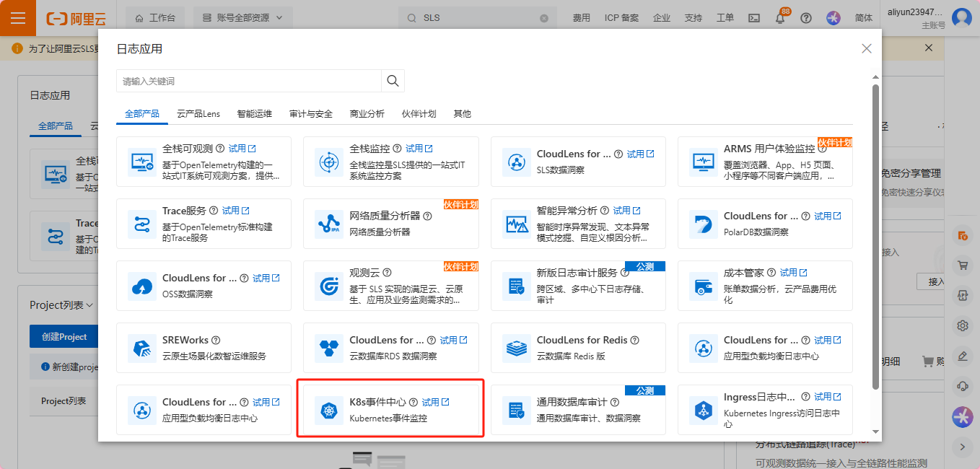Click the Alibaba Cloud logo

click(76, 18)
